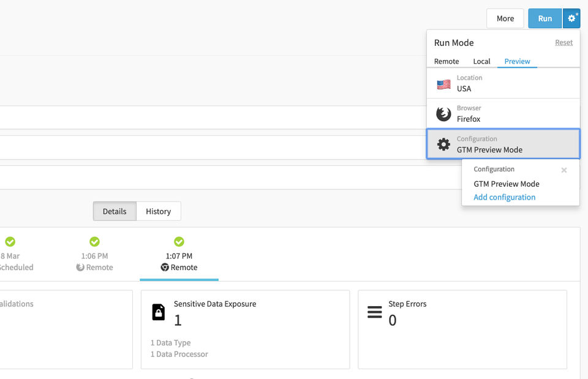Image resolution: width=588 pixels, height=379 pixels.
Task: Click the USA flag icon
Action: pos(443,84)
